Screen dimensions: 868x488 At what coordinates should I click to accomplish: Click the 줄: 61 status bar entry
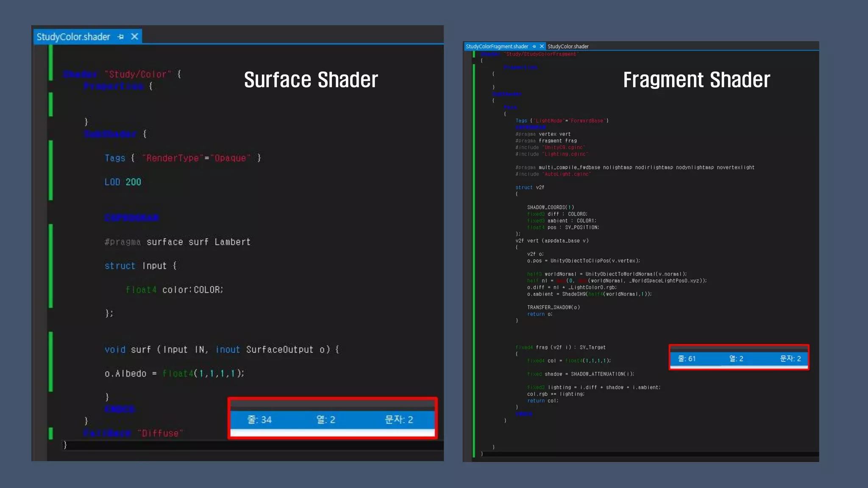point(687,359)
